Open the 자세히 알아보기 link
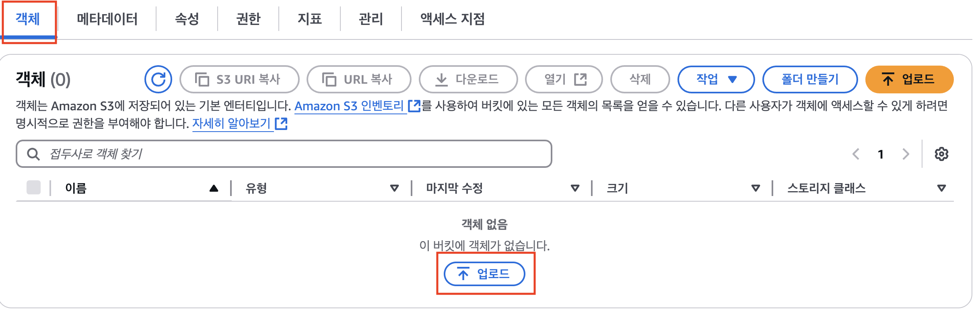The height and width of the screenshot is (326, 980). coord(231,123)
